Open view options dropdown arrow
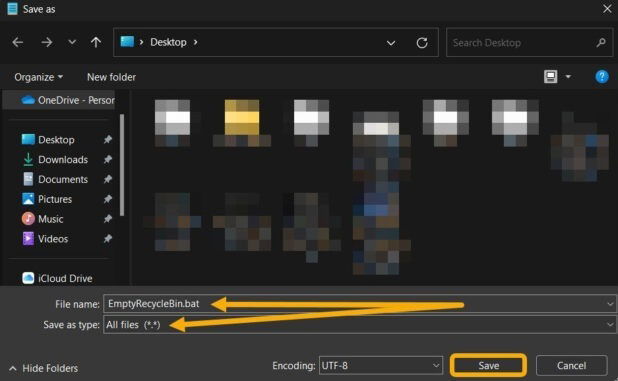Viewport: 618px width, 381px height. tap(568, 76)
